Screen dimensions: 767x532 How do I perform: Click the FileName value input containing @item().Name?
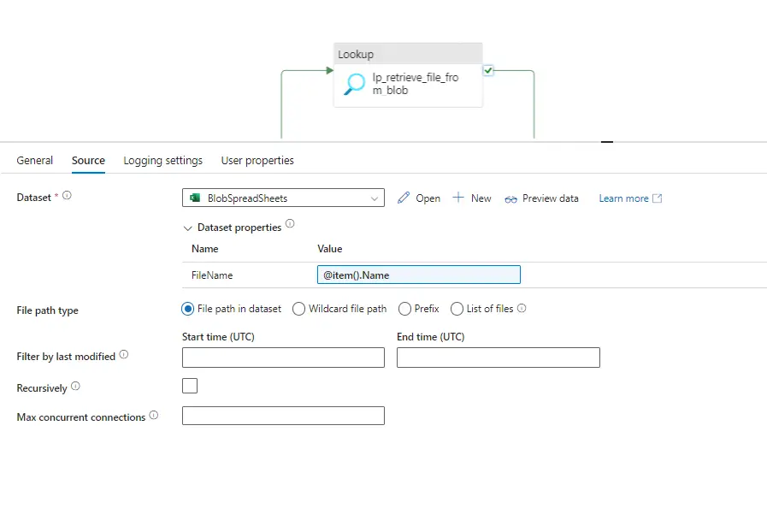coord(418,274)
